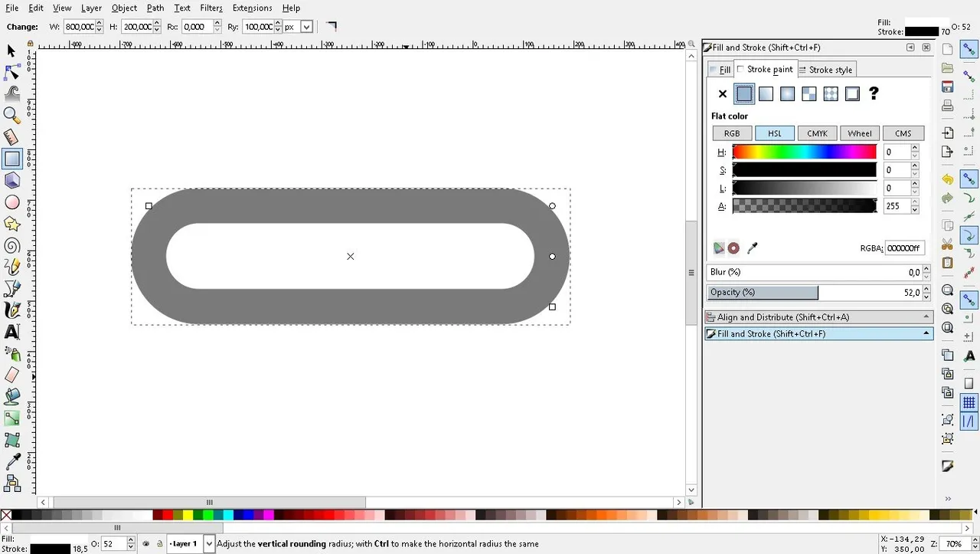Switch to the Fill tab

click(720, 70)
